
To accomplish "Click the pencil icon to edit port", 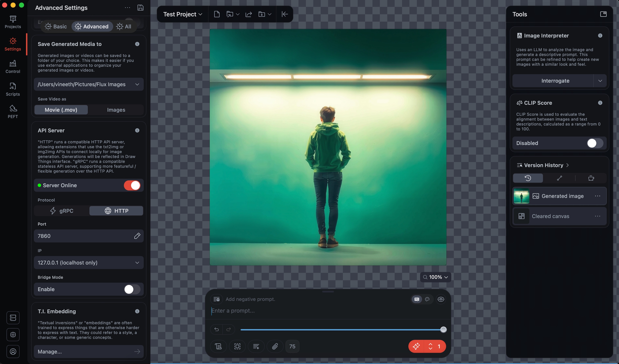I will (x=137, y=236).
